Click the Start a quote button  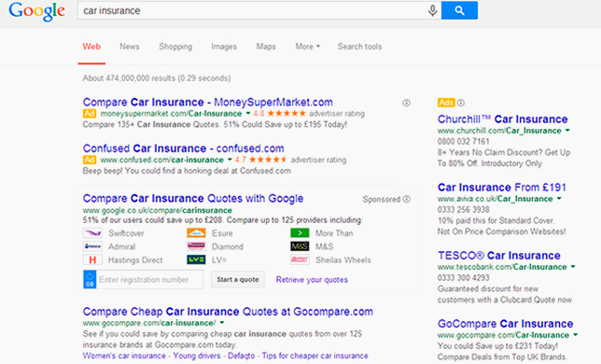point(238,279)
